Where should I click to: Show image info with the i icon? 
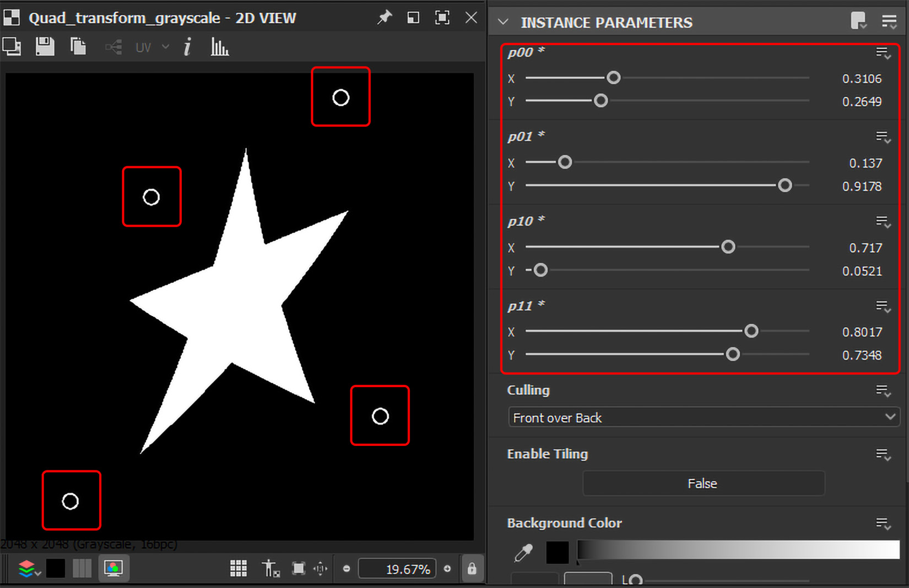click(x=187, y=47)
